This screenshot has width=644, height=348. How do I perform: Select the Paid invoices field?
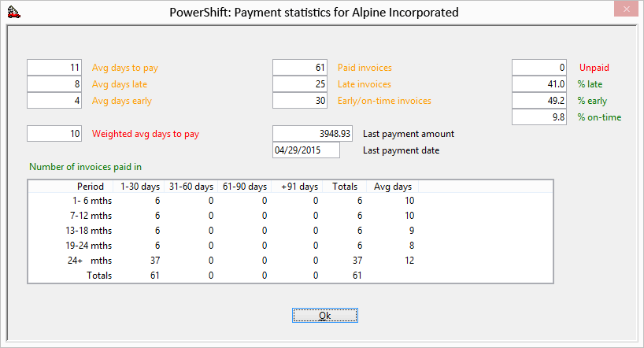300,68
